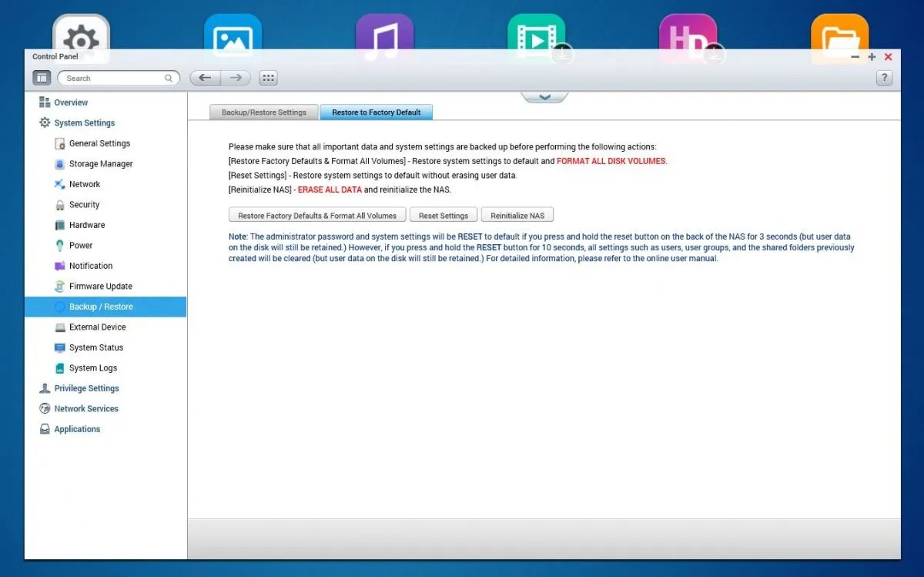
Task: Click the Control Panel search field
Action: (118, 78)
